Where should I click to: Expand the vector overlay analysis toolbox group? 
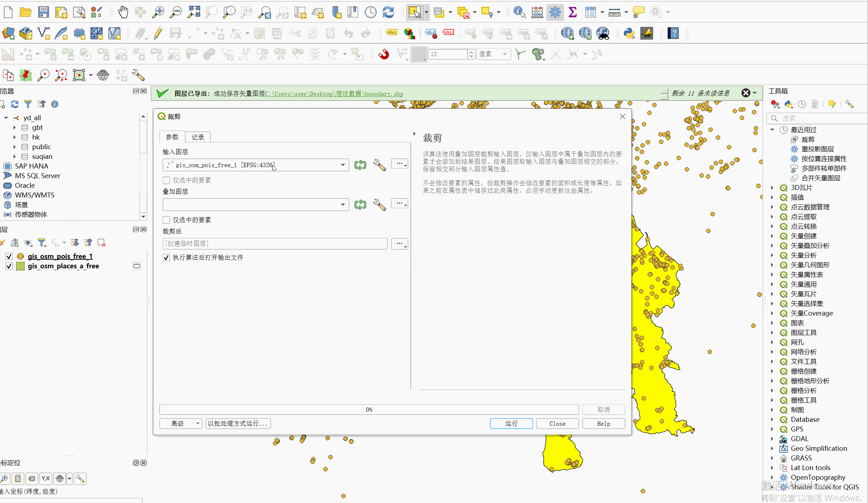pyautogui.click(x=772, y=245)
